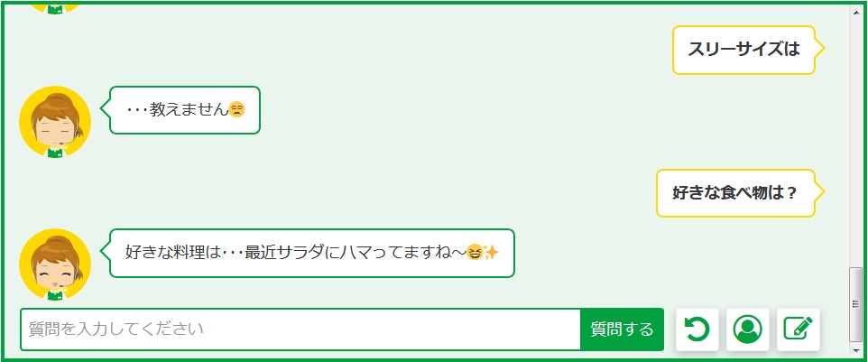
Task: Open the user profile icon button
Action: 747,330
